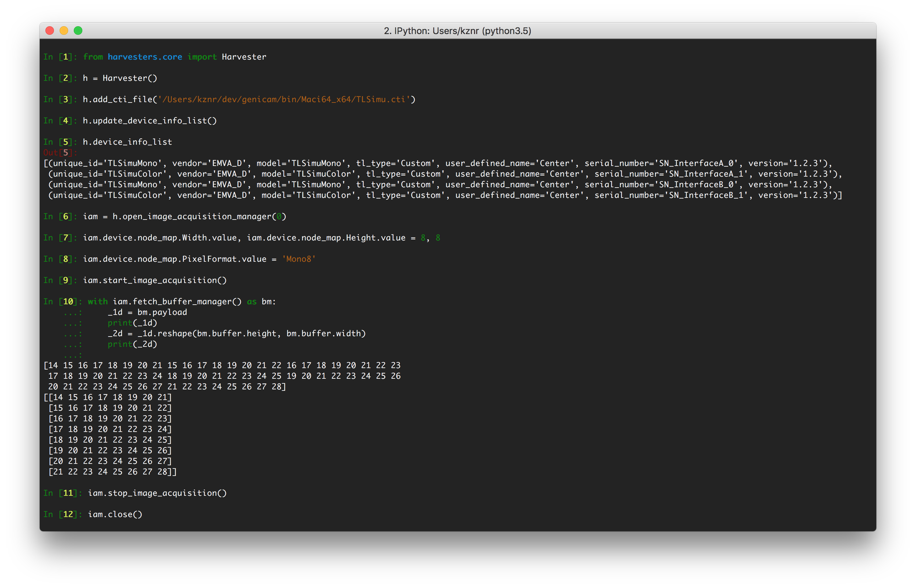
Task: Click the 'h.update_device_info_list()' command
Action: tap(150, 121)
